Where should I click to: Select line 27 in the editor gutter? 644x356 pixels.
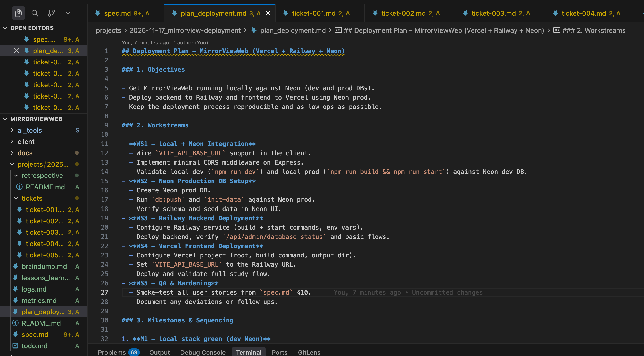105,292
